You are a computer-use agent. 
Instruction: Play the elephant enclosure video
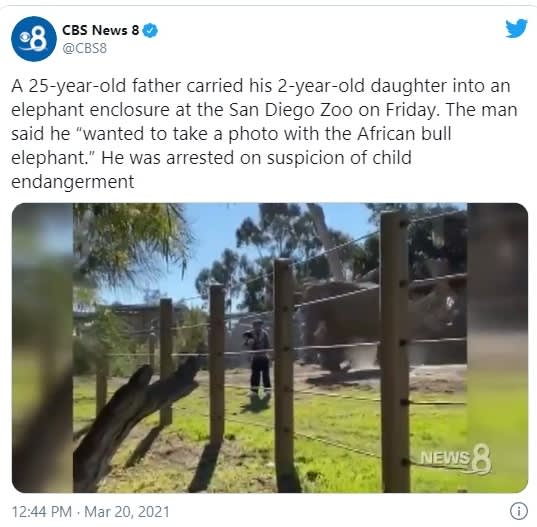pyautogui.click(x=270, y=348)
